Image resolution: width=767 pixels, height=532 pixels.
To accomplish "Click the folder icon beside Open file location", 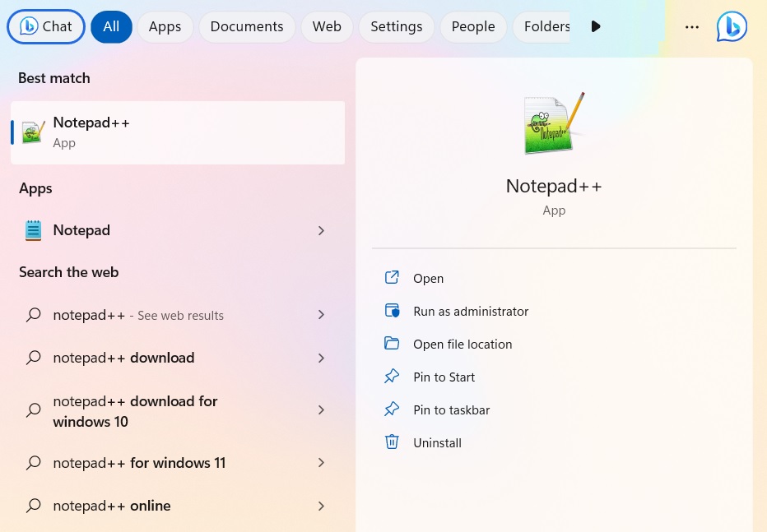I will click(393, 344).
